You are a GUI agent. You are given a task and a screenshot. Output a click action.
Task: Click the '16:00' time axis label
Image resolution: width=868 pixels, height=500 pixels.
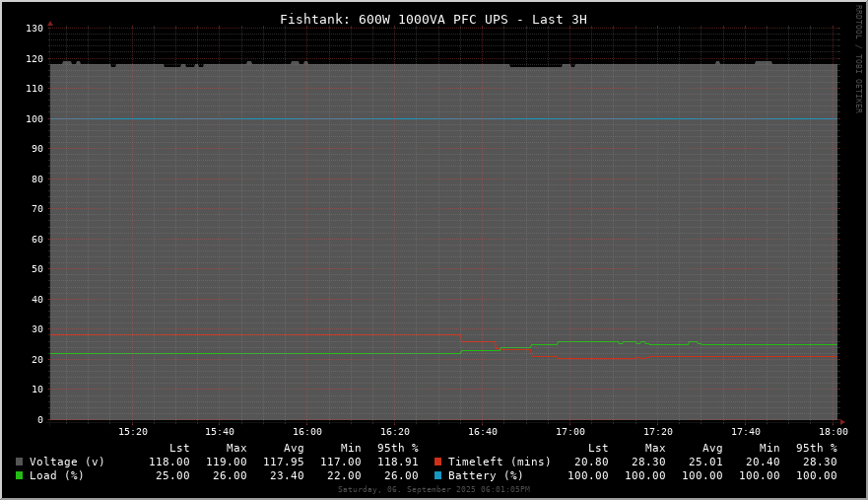pos(307,432)
